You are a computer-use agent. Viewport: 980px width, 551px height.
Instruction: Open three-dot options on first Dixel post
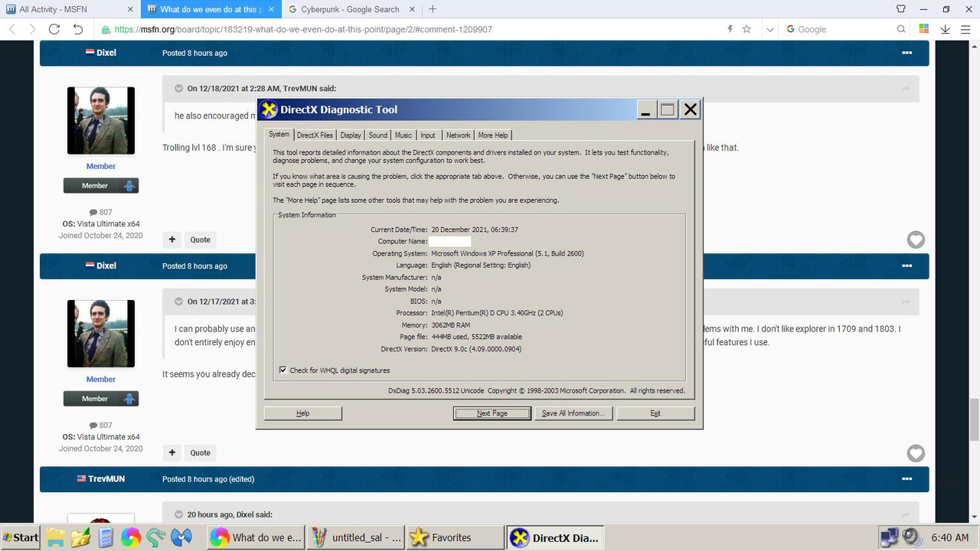906,53
